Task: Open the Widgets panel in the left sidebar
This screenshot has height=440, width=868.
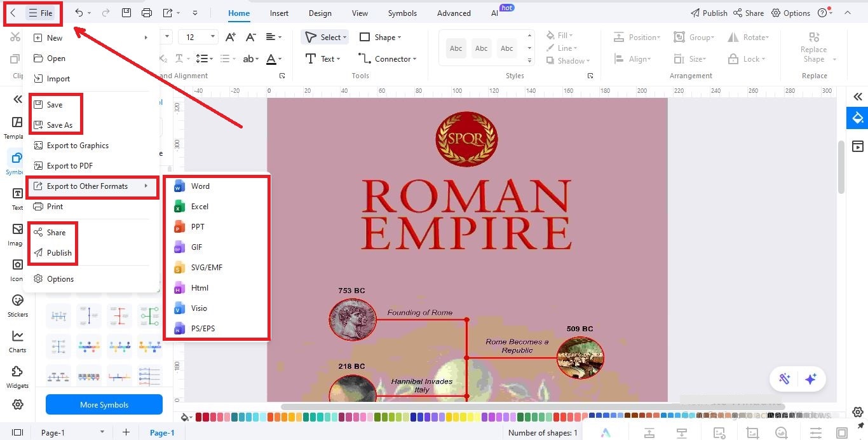Action: click(17, 377)
